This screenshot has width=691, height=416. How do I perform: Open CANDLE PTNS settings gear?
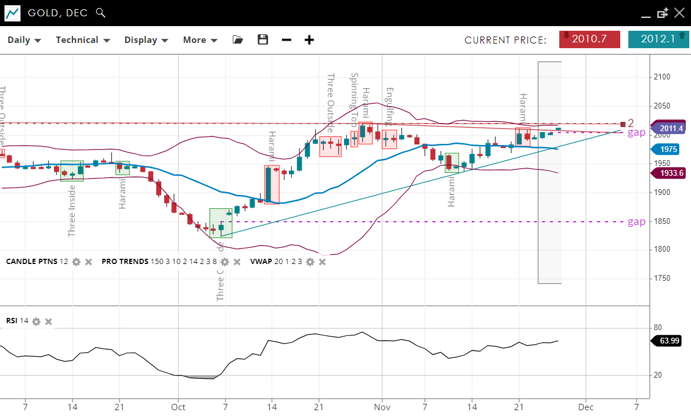point(76,262)
